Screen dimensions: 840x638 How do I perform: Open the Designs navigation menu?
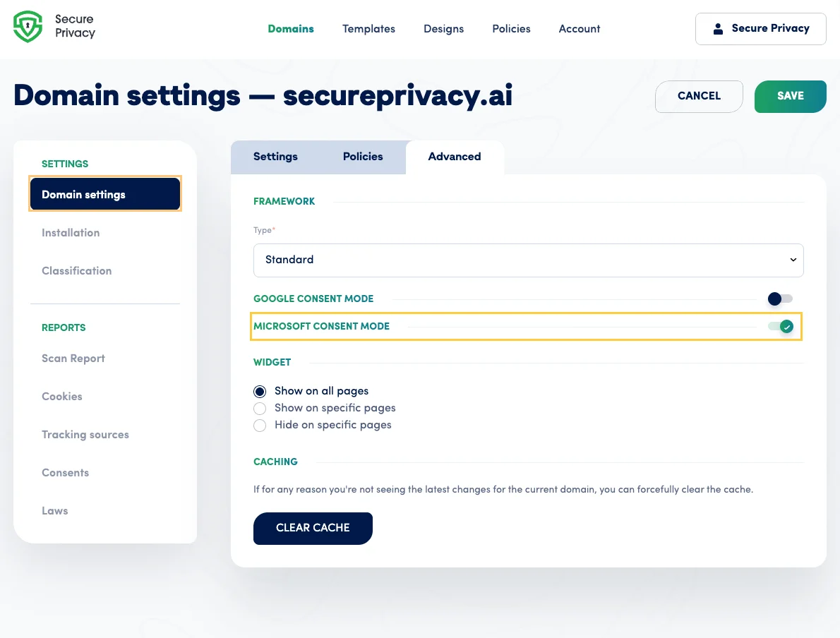[x=443, y=29]
